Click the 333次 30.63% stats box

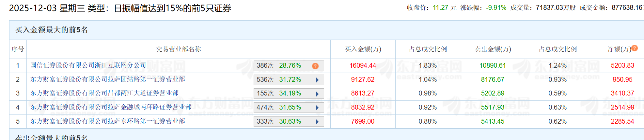pyautogui.click(x=289, y=122)
